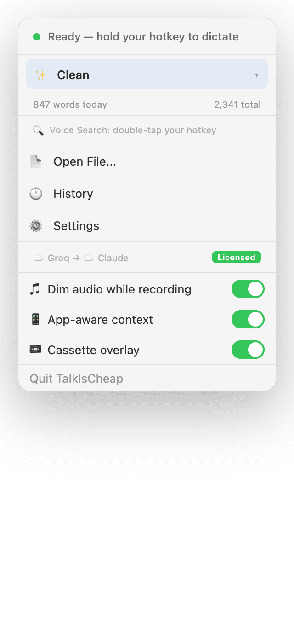Open Settings via the gear icon
The image size is (294, 644).
(x=36, y=225)
